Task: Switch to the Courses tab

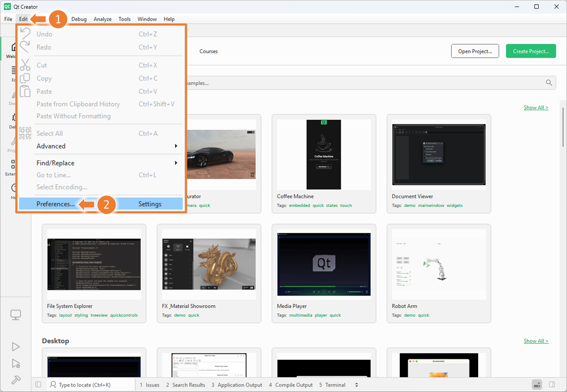Action: 209,51
